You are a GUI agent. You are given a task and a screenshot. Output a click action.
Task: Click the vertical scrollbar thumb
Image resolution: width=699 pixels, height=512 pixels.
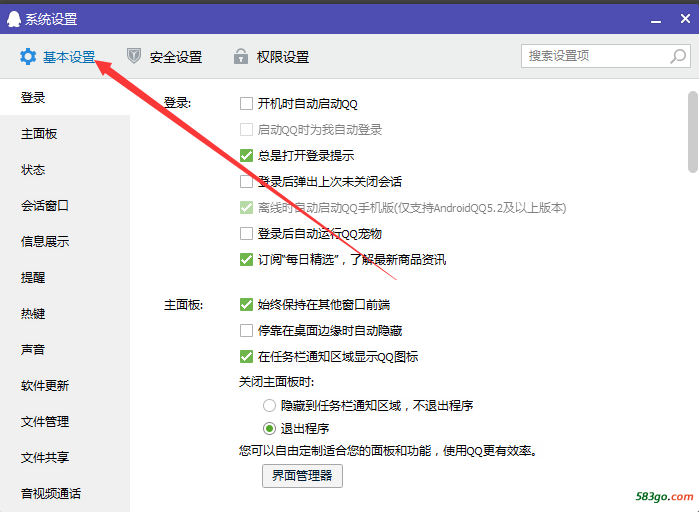click(x=692, y=131)
